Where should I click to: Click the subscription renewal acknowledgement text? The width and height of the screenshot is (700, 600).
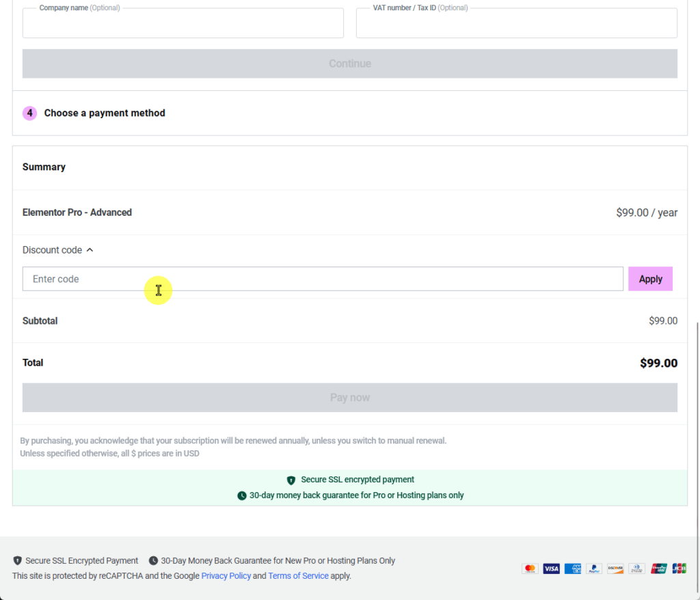tap(233, 441)
